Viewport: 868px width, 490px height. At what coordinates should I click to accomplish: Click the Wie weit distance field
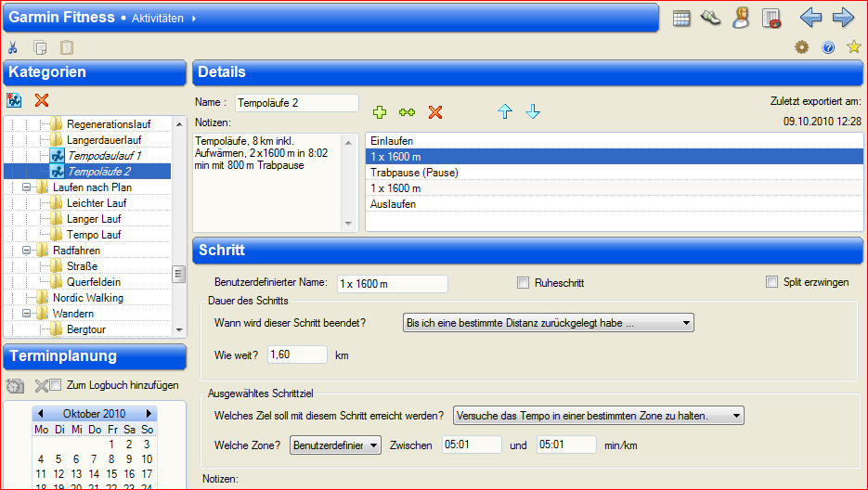(x=297, y=355)
